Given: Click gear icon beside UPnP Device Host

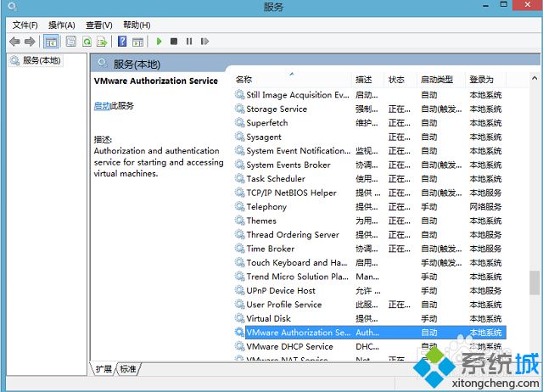Looking at the screenshot, I should [239, 290].
